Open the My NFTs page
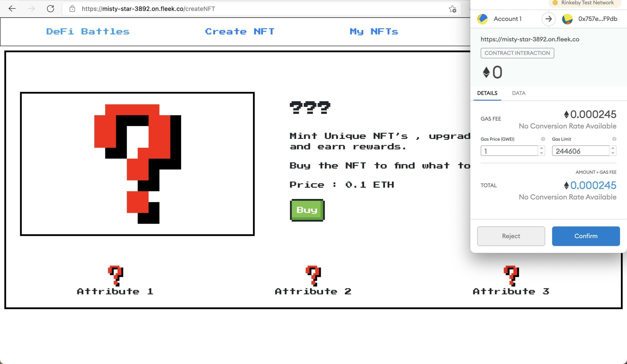This screenshot has width=627, height=364. [x=374, y=32]
